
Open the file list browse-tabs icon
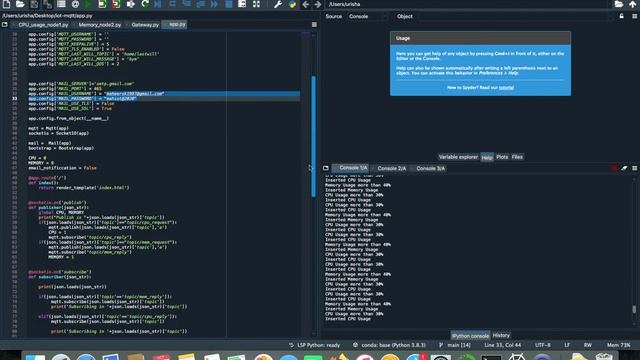(61, 4)
